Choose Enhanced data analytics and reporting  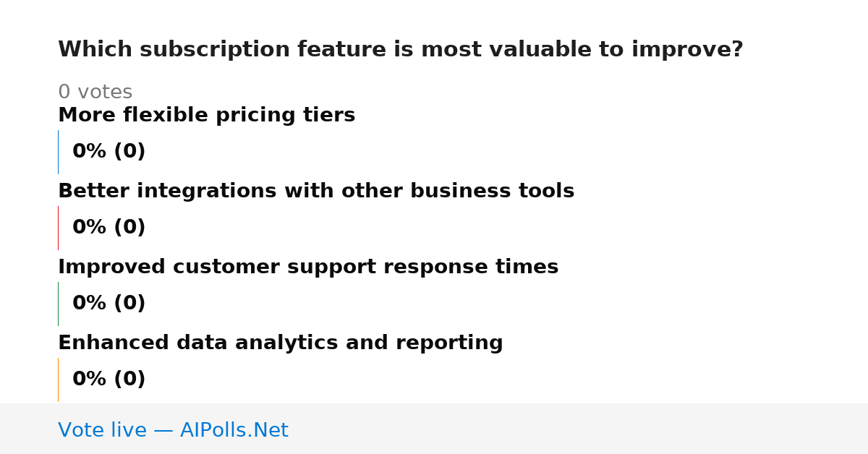[x=281, y=343]
